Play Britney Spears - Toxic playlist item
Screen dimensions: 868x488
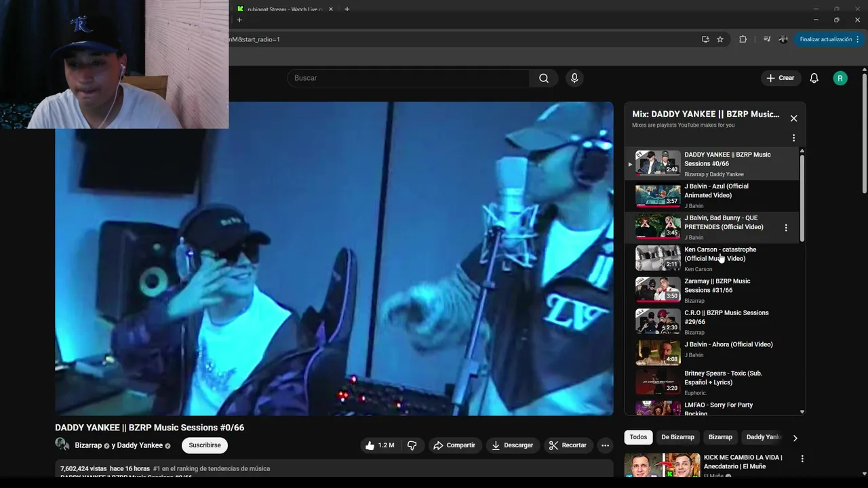[x=711, y=382]
